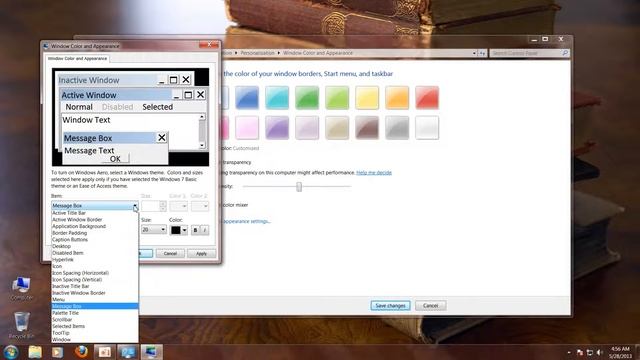
Task: Click the Action Center flag icon in the tray
Action: point(580,352)
